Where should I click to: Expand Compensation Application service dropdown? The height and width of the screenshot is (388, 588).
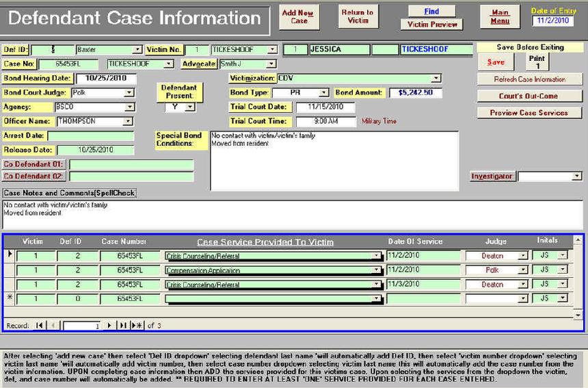376,270
